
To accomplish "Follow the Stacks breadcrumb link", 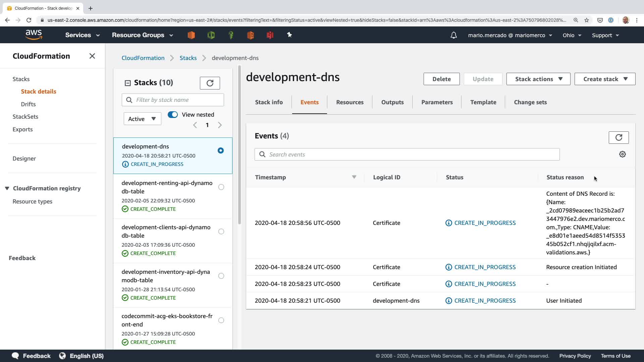I will tap(188, 58).
